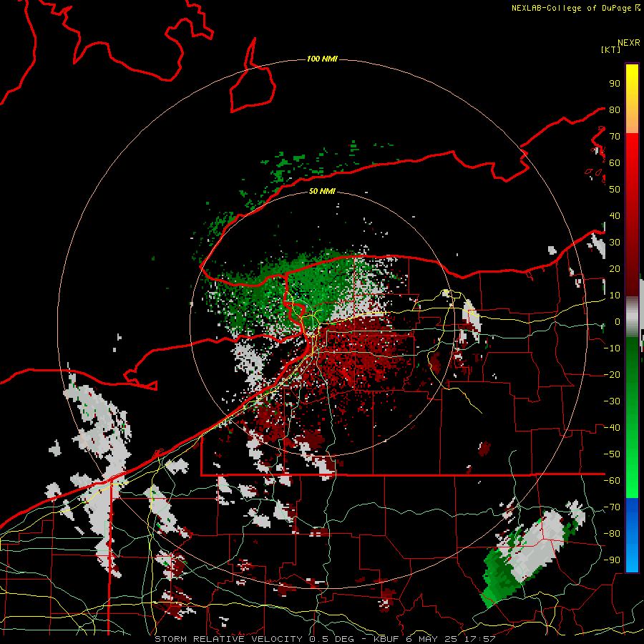This screenshot has width=644, height=644.
Task: Click the NEXLAB-College of DuPage watermark text
Action: (x=572, y=8)
